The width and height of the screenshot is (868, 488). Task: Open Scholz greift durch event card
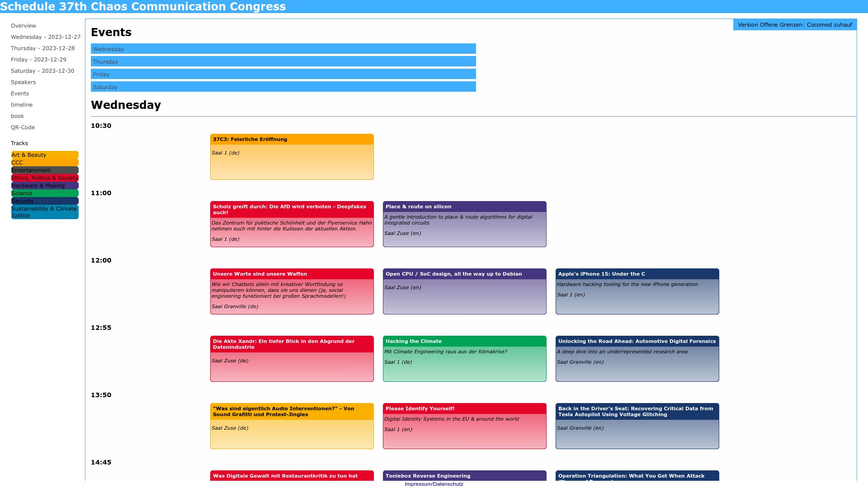(292, 224)
